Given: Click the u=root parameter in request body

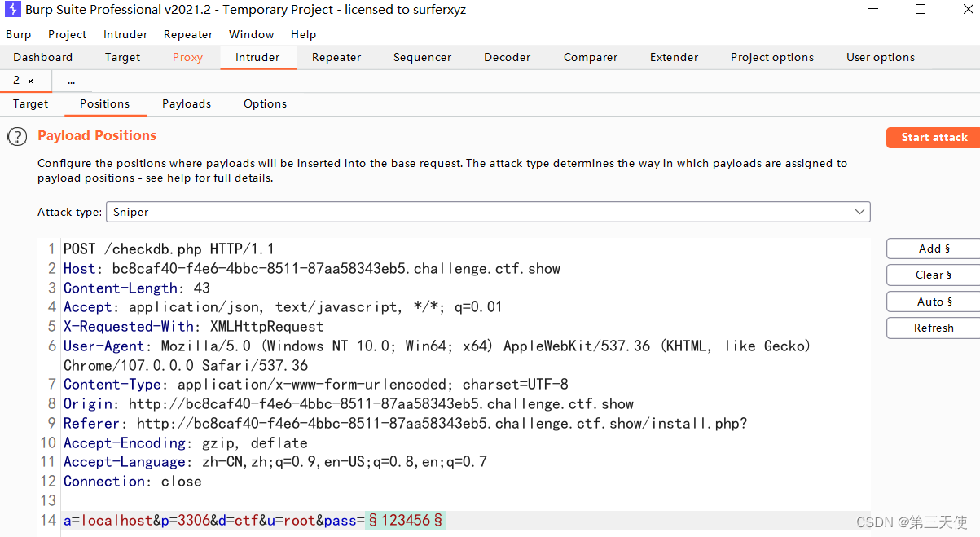Looking at the screenshot, I should [292, 520].
